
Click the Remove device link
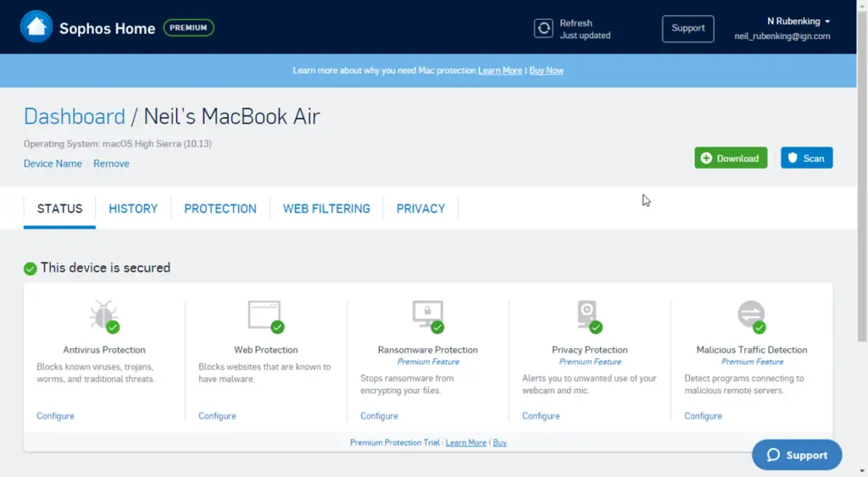pyautogui.click(x=111, y=164)
